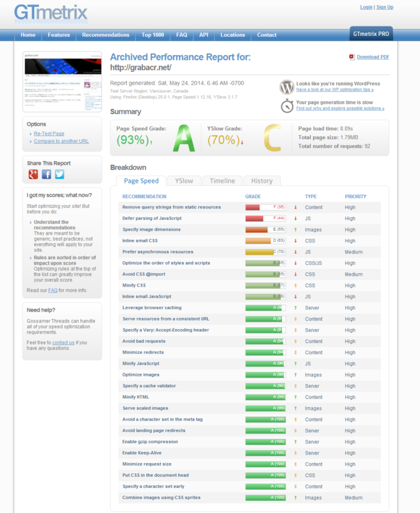The height and width of the screenshot is (513, 420).
Task: Click the PRIORITY column header
Action: pos(356,196)
